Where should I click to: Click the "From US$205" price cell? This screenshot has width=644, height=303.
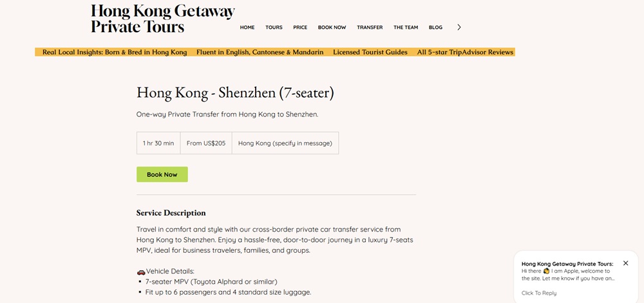click(x=206, y=143)
